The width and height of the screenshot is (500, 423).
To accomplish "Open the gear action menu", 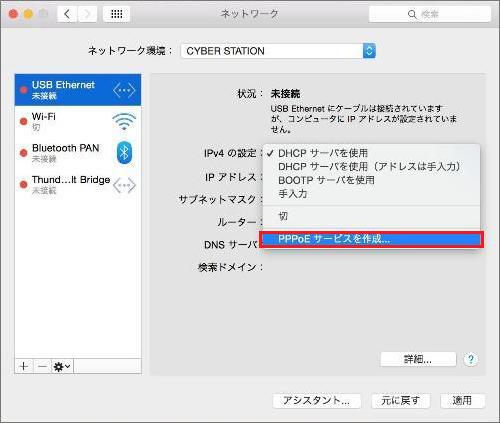I will pyautogui.click(x=62, y=367).
